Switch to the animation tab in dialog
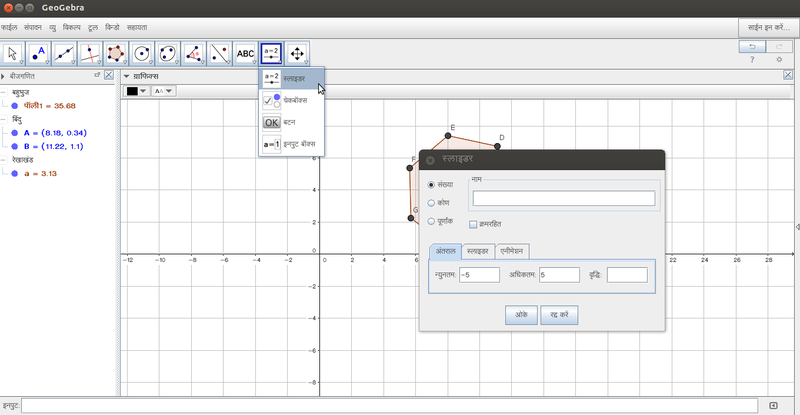800x415 pixels. coord(512,251)
